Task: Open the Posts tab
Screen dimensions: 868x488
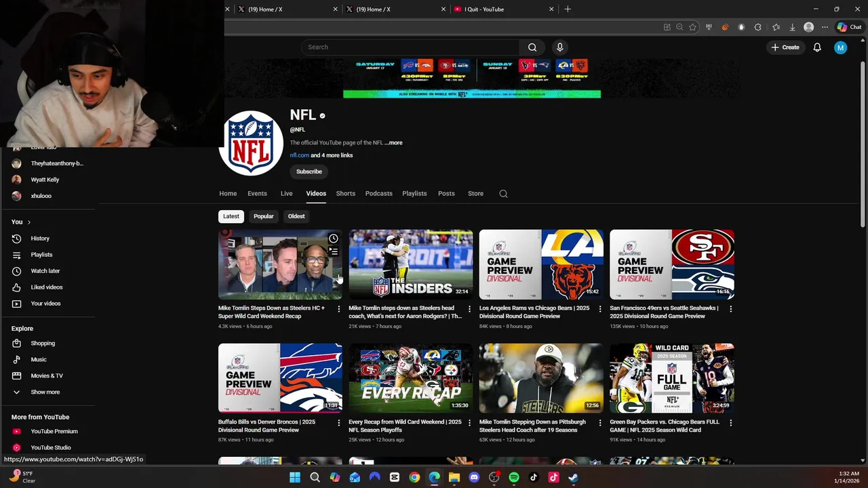Action: coord(446,194)
